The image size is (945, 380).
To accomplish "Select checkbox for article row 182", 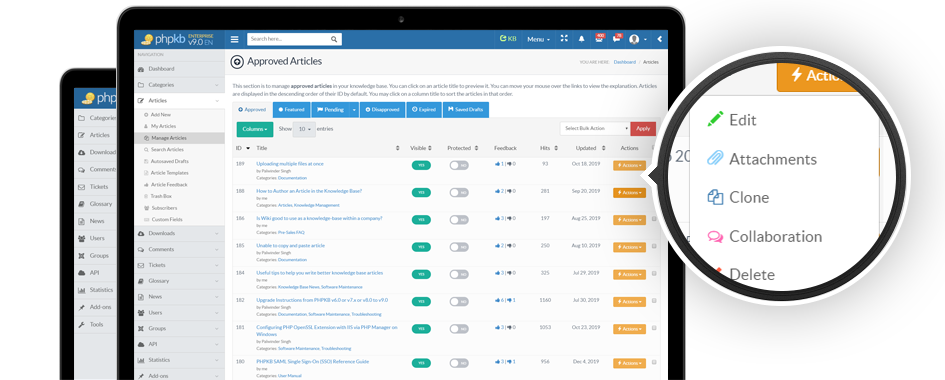I will click(654, 301).
